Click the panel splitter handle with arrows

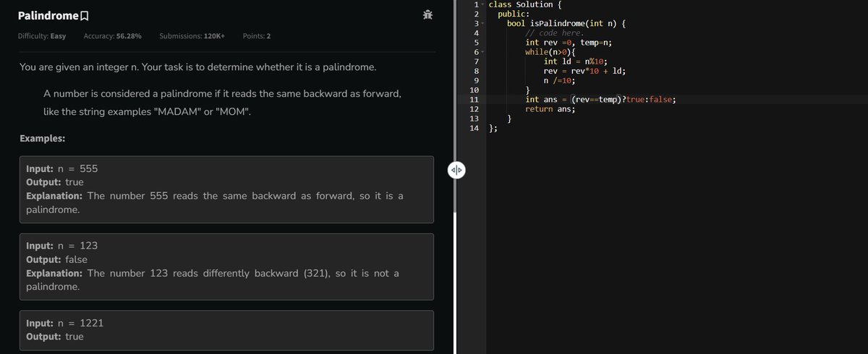(x=456, y=171)
